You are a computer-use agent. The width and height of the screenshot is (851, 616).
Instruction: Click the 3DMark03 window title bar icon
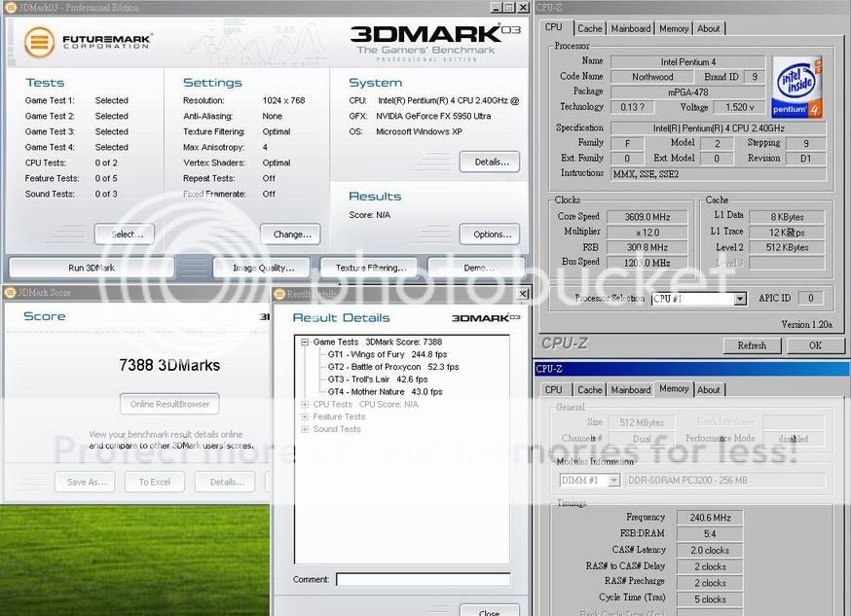click(10, 8)
